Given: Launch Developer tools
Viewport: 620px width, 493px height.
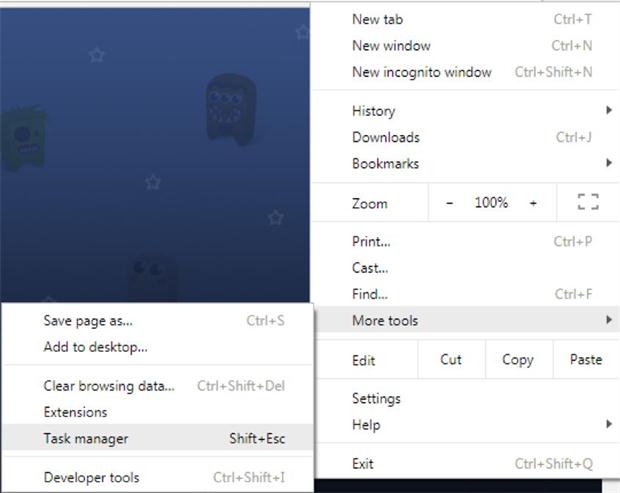Looking at the screenshot, I should [157, 477].
